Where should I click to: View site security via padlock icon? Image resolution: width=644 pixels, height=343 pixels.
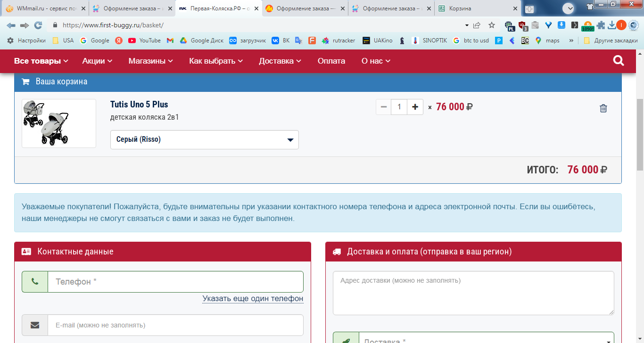[x=55, y=25]
